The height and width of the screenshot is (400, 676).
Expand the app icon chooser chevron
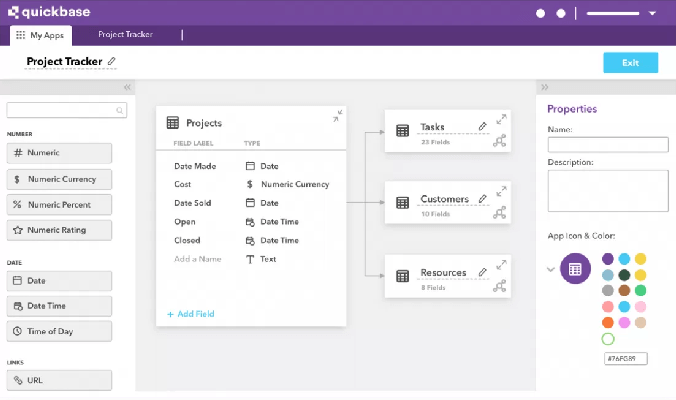click(x=551, y=269)
